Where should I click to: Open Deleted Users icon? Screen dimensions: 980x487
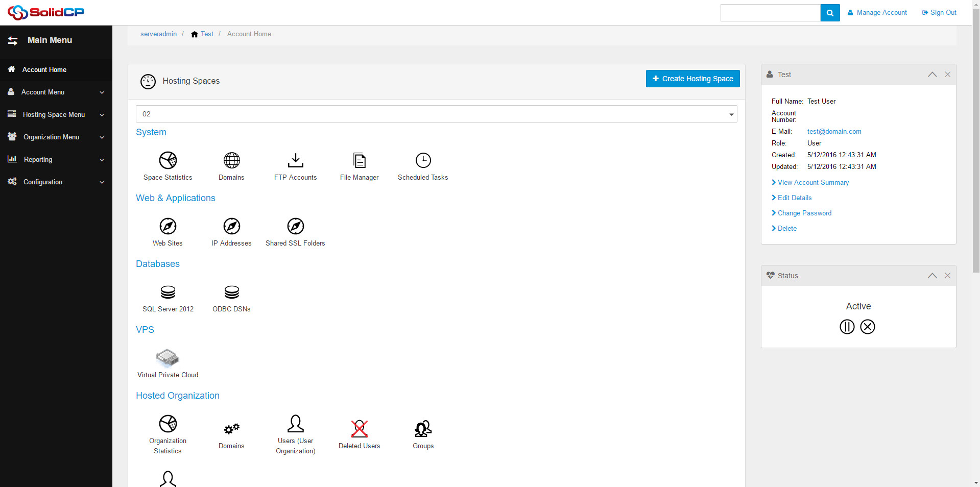(x=360, y=429)
